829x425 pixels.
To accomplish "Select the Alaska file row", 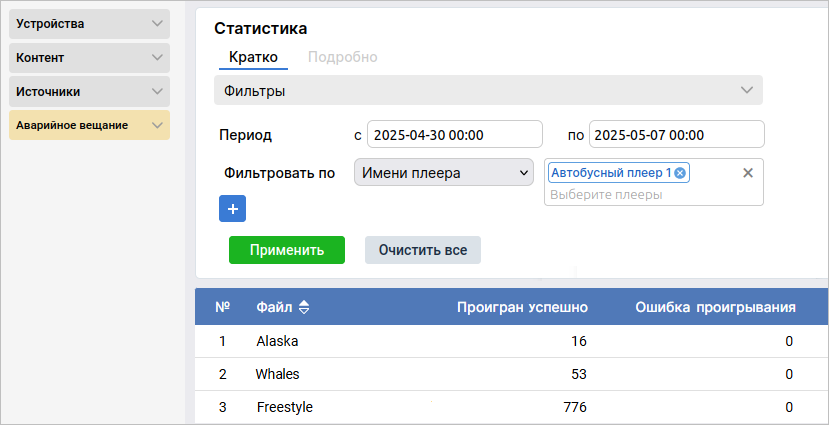I will click(277, 341).
